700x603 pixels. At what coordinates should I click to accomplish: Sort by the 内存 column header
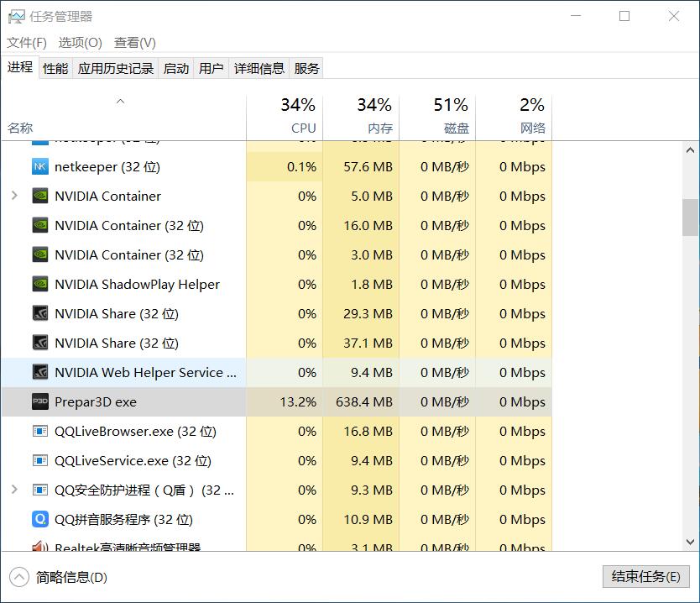pyautogui.click(x=361, y=118)
